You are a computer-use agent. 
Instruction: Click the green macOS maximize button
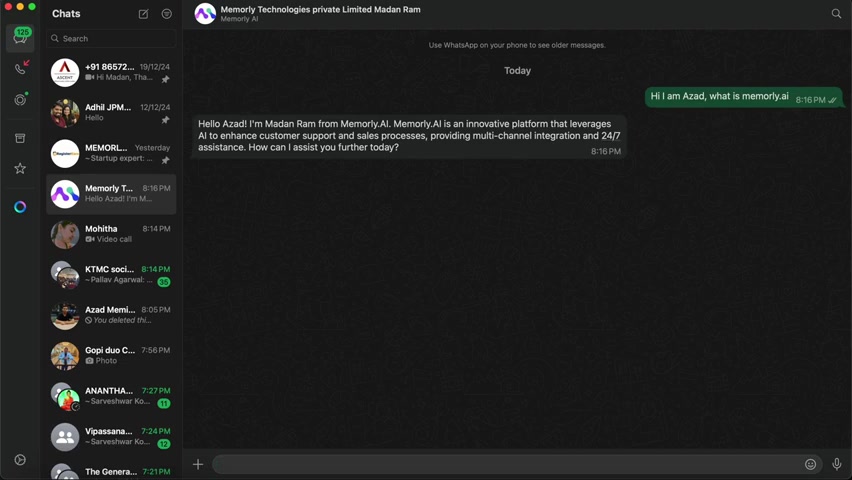[x=32, y=7]
